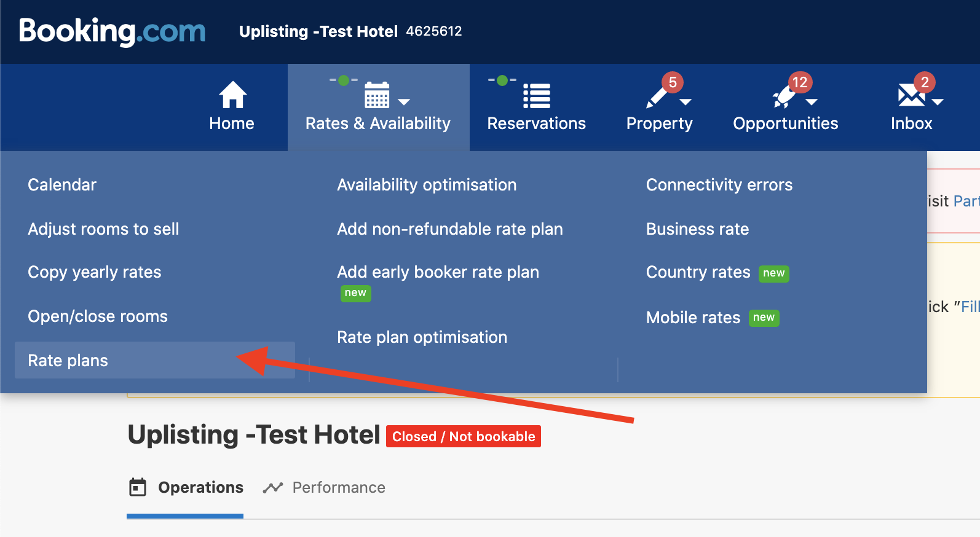The width and height of the screenshot is (980, 537).
Task: Open Rate plan optimisation
Action: (x=422, y=337)
